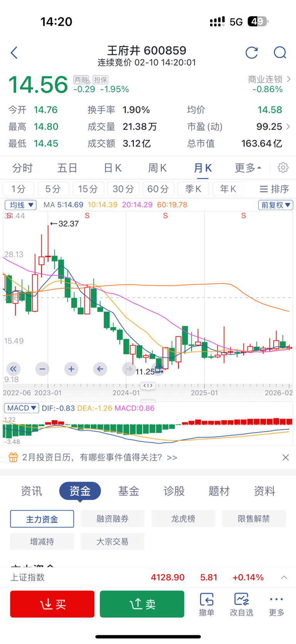Tap the 担保 collateral badge

pyautogui.click(x=101, y=80)
